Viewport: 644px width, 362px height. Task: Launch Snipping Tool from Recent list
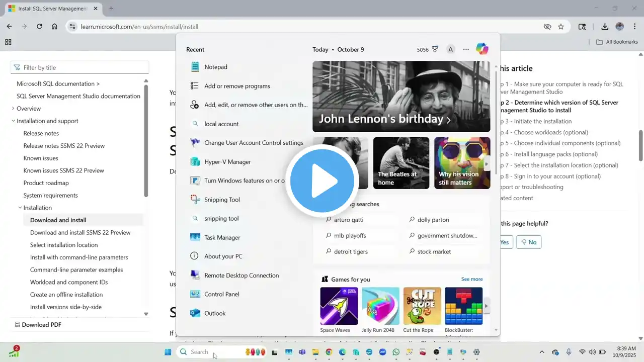(221, 200)
